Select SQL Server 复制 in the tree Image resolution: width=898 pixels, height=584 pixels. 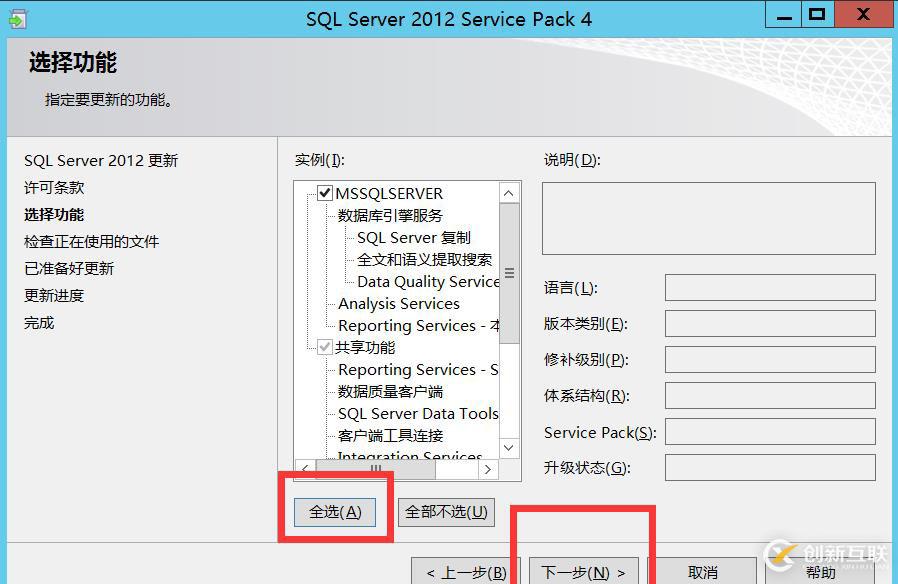tap(413, 237)
